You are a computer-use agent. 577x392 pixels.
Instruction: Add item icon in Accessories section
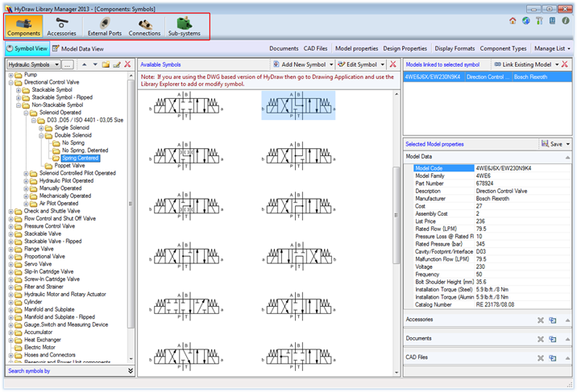[553, 320]
